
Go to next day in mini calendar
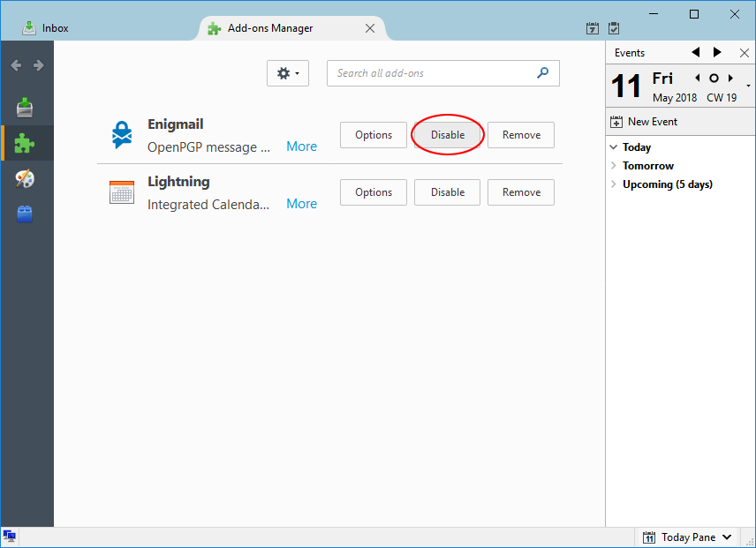[x=731, y=78]
